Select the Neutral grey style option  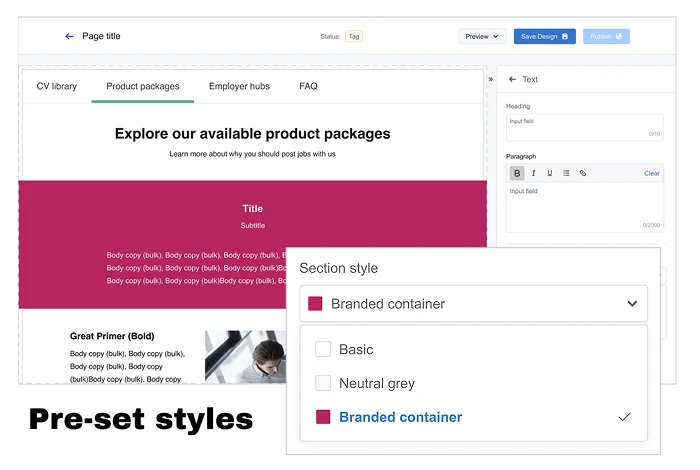[474, 383]
